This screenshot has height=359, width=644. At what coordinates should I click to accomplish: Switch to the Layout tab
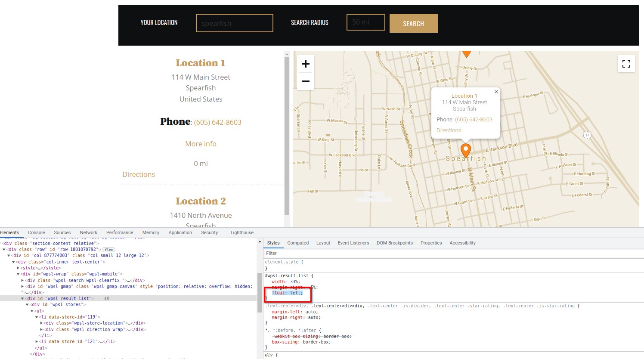point(323,243)
